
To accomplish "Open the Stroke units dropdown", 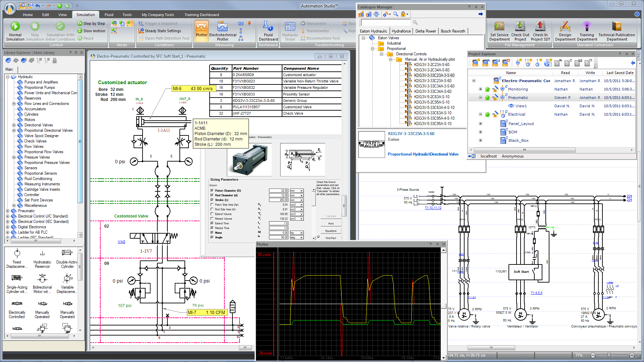I will [x=302, y=200].
